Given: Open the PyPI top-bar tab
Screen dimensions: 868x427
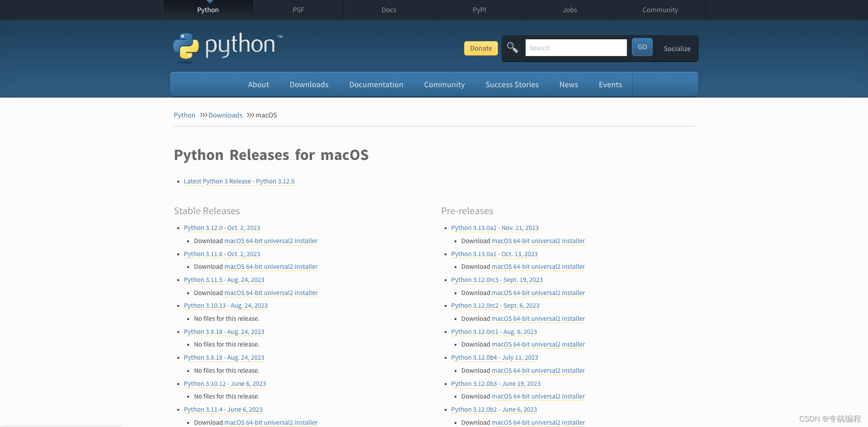Looking at the screenshot, I should 479,9.
